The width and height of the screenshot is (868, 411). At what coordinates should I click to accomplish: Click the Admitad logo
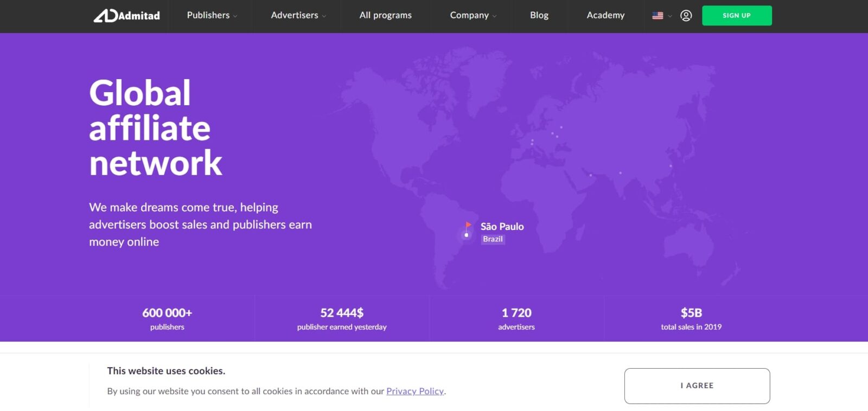(x=127, y=15)
